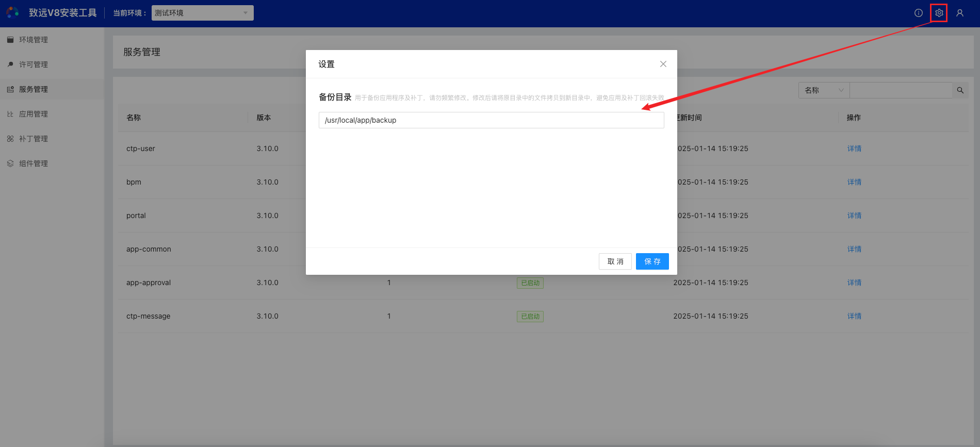Open 详情 for portal
This screenshot has height=447, width=980.
tap(854, 216)
